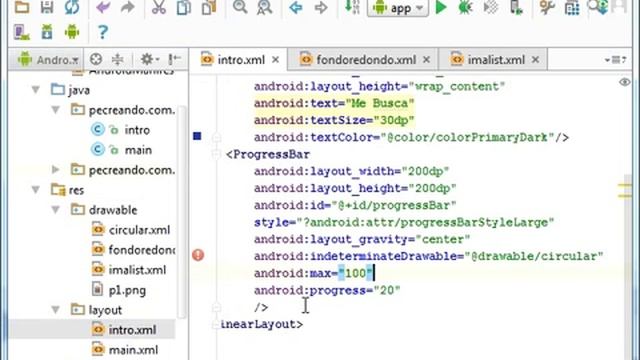Screen dimensions: 640x360
Task: Collapse the res folder node
Action: point(36,190)
